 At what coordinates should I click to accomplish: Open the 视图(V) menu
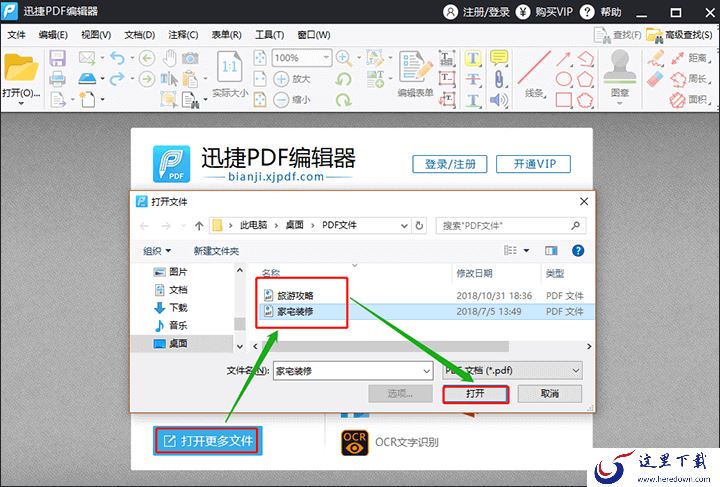(96, 35)
